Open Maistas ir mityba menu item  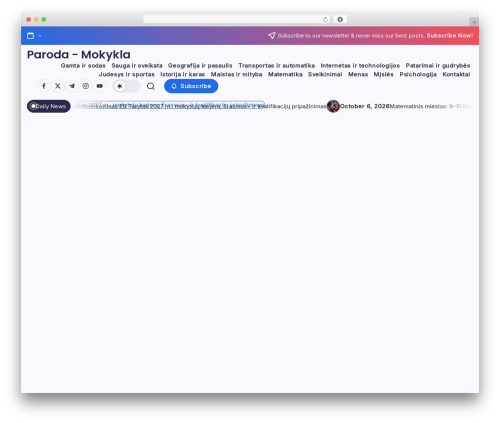click(236, 74)
